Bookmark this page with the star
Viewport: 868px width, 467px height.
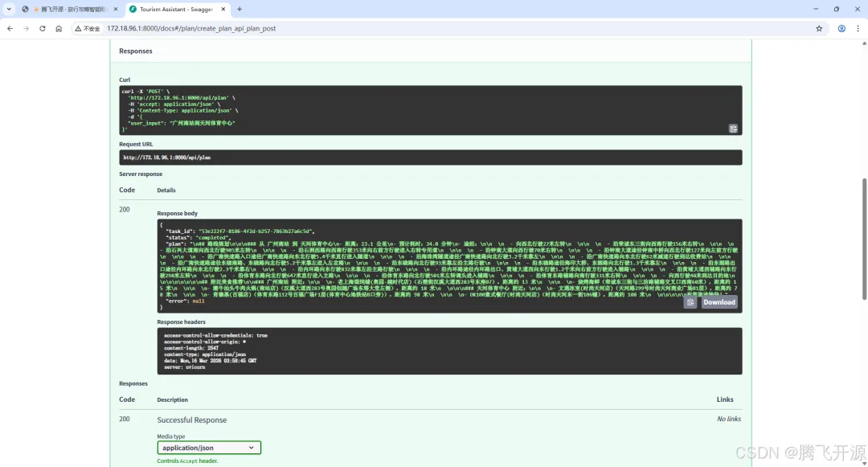(x=819, y=28)
